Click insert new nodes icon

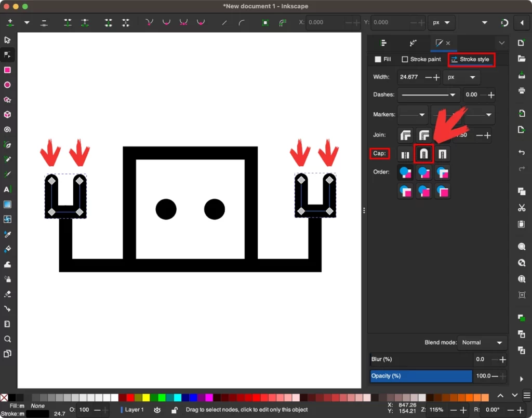10,22
